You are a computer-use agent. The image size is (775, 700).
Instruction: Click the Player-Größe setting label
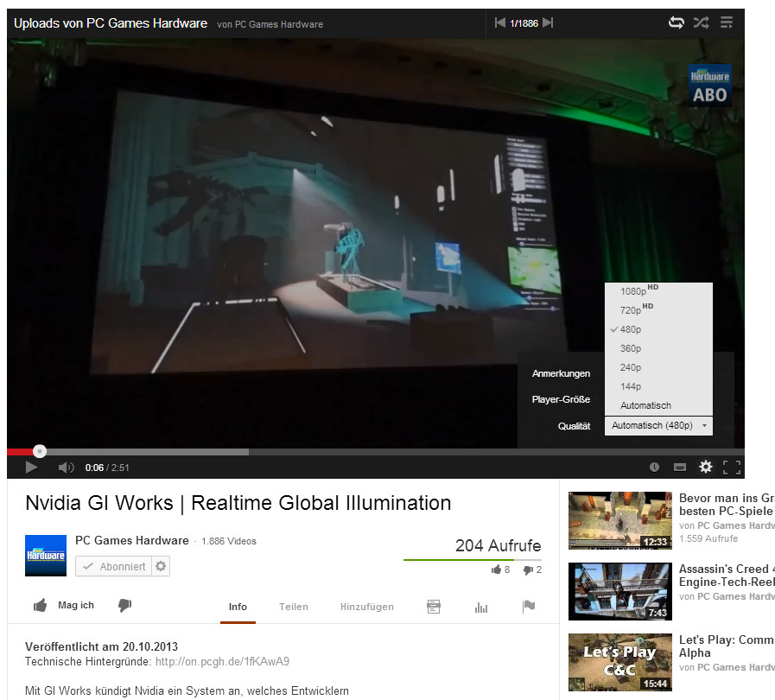(x=561, y=399)
